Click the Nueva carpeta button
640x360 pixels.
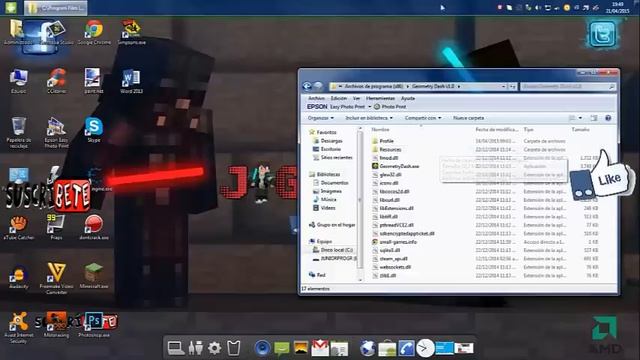click(469, 118)
